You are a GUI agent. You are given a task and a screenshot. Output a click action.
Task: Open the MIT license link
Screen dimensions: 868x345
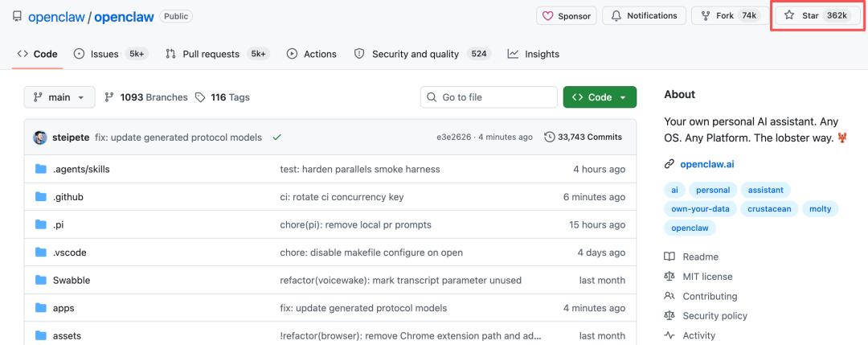point(707,277)
